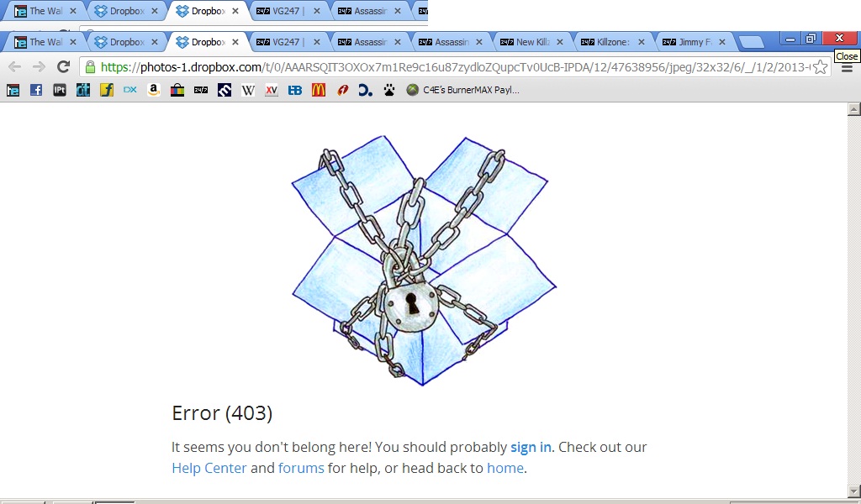Click the scrollbar down arrow
Image resolution: width=861 pixels, height=504 pixels.
click(x=854, y=491)
